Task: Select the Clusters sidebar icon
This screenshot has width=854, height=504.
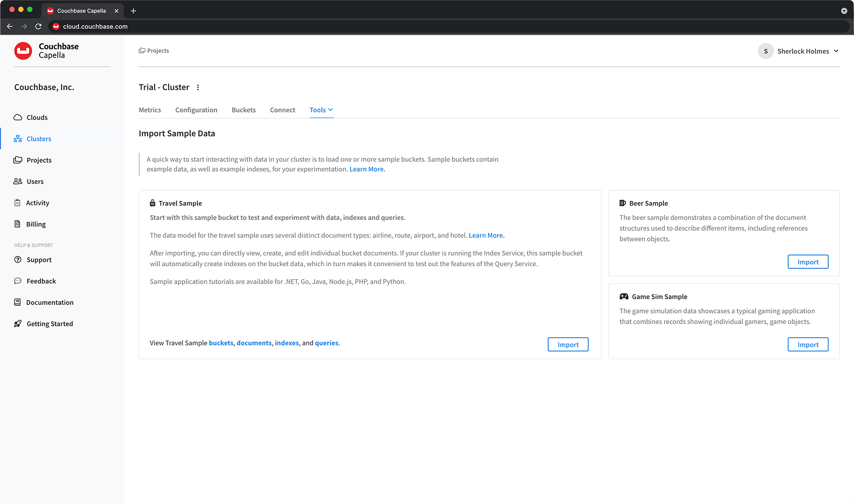Action: 18,138
